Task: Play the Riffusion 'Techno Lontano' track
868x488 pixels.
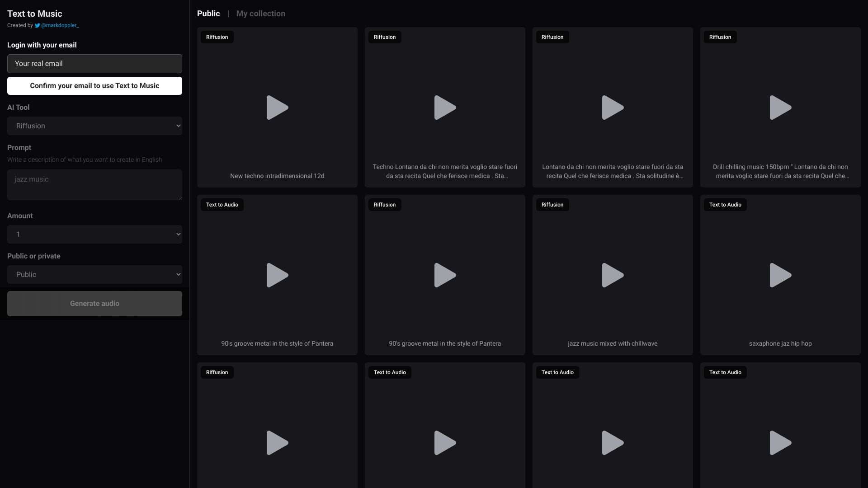Action: click(444, 108)
